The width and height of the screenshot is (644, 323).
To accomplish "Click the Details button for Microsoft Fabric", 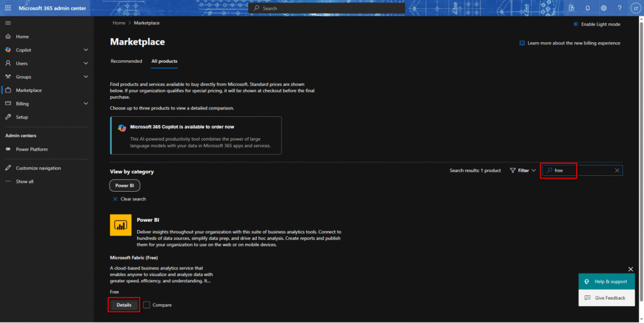I will pos(124,305).
